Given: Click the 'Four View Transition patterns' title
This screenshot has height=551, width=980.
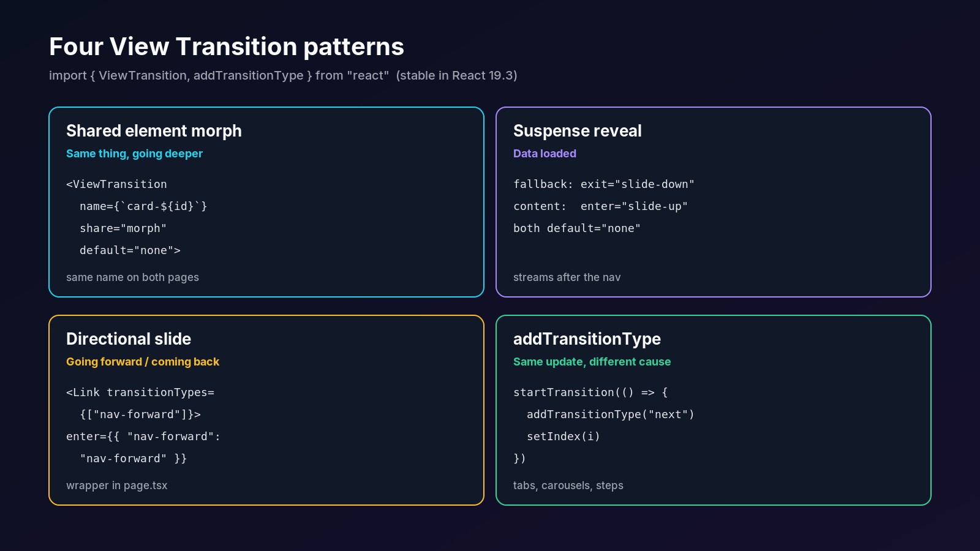Looking at the screenshot, I should tap(227, 47).
